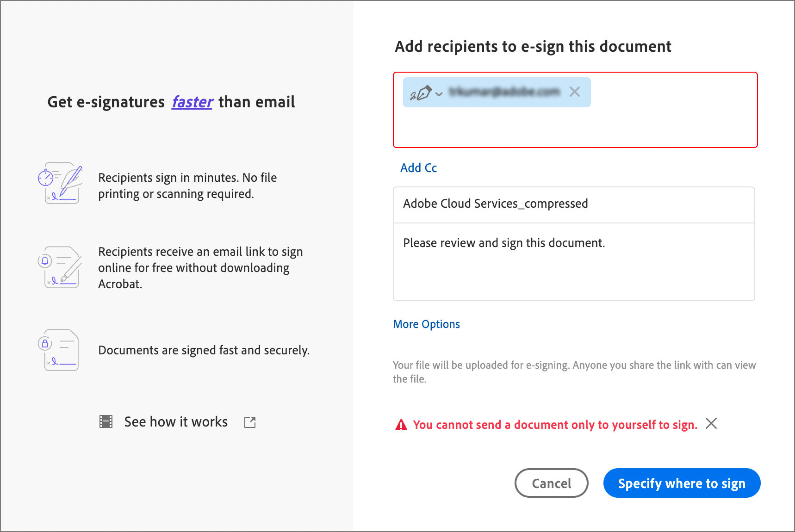The height and width of the screenshot is (532, 795).
Task: Open the faster hyperlink in the heading
Action: tap(192, 102)
